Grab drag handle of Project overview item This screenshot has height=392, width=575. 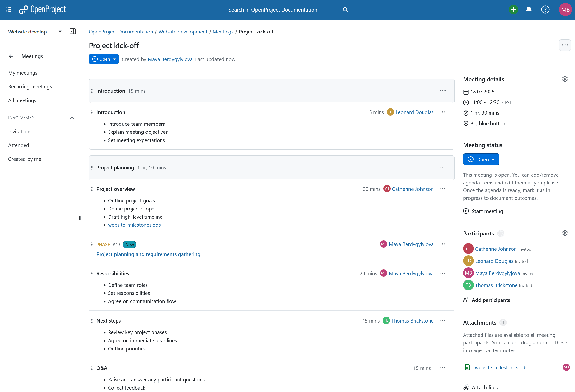coord(92,189)
